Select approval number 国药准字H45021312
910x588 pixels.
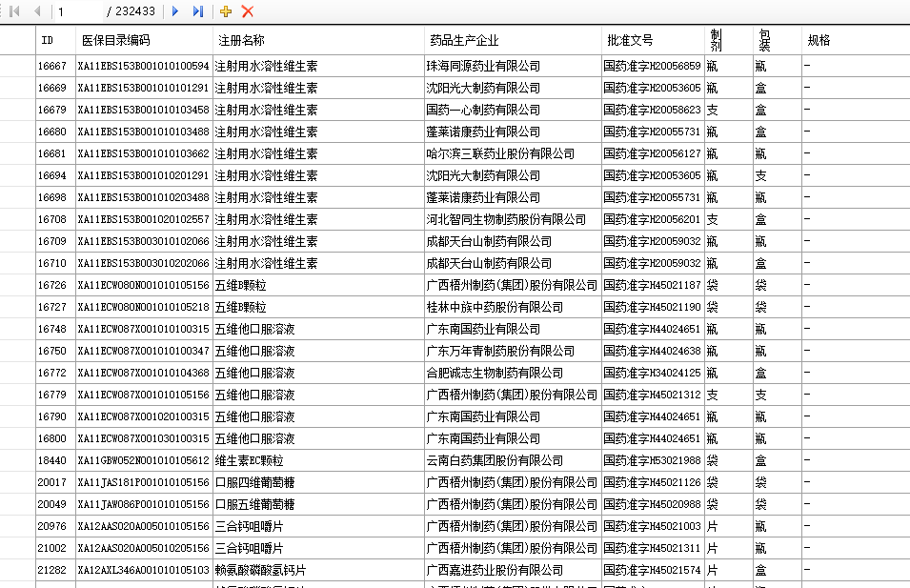click(x=653, y=395)
